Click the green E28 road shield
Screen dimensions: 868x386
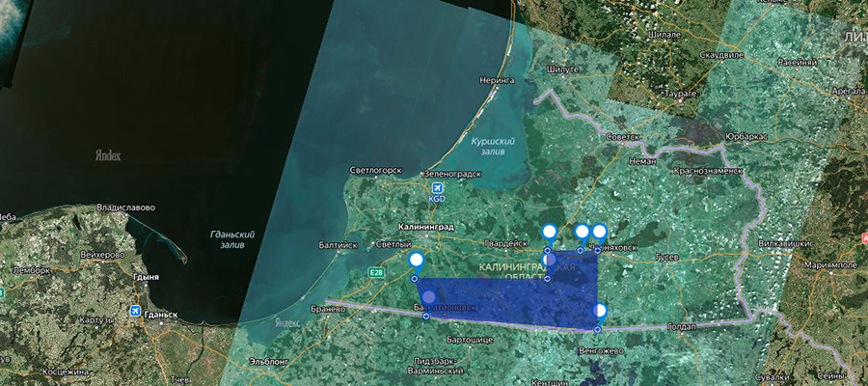(x=375, y=274)
